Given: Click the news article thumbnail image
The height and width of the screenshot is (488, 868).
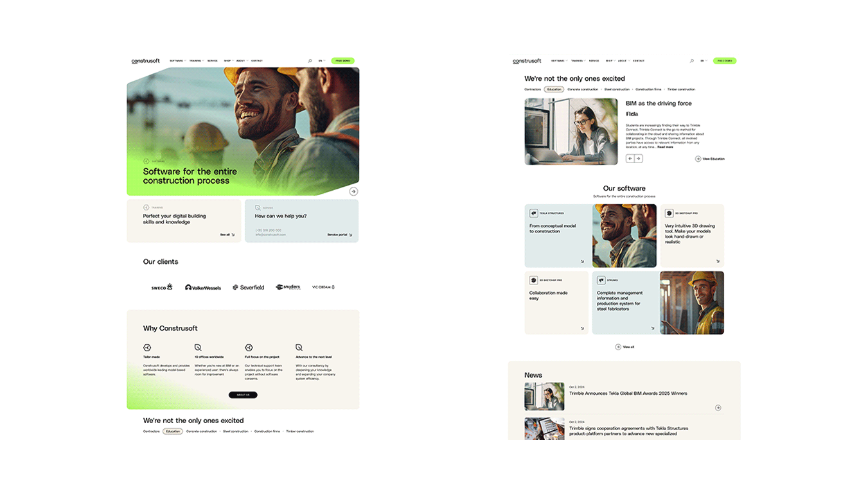Looking at the screenshot, I should (544, 396).
